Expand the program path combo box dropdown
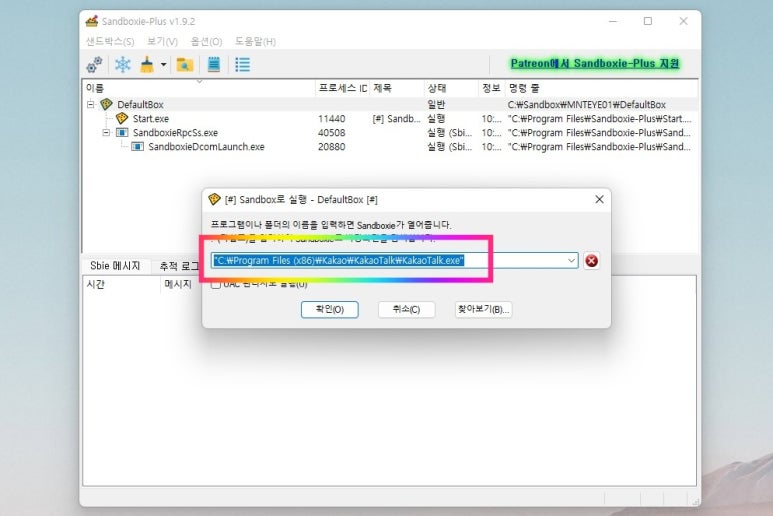 click(x=571, y=260)
